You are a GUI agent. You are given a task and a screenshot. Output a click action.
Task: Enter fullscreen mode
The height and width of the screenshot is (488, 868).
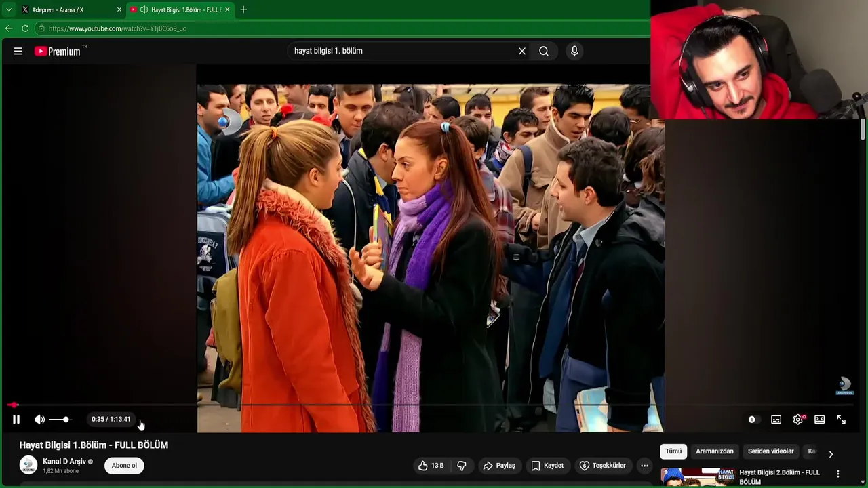coord(842,420)
